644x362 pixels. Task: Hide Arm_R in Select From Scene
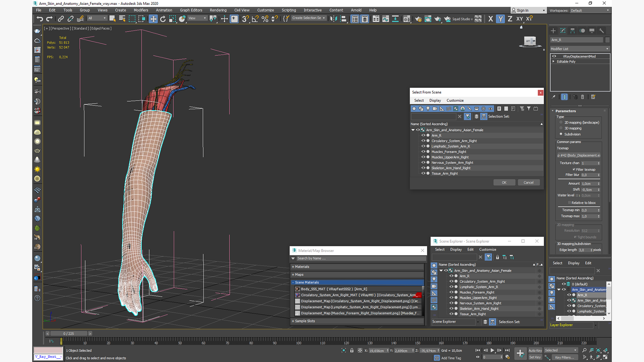tap(423, 135)
